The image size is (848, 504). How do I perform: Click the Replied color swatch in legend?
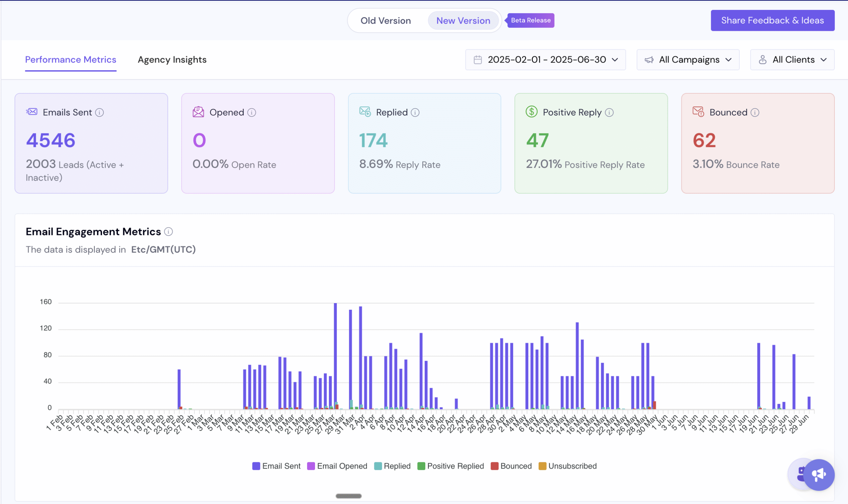(x=378, y=466)
